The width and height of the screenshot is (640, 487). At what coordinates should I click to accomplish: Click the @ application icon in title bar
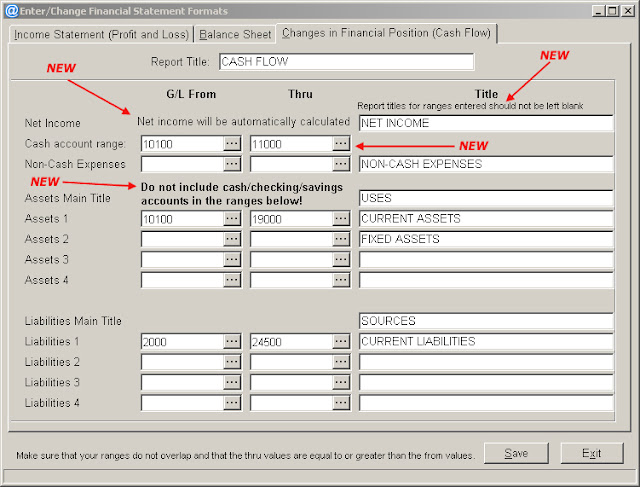[x=12, y=11]
